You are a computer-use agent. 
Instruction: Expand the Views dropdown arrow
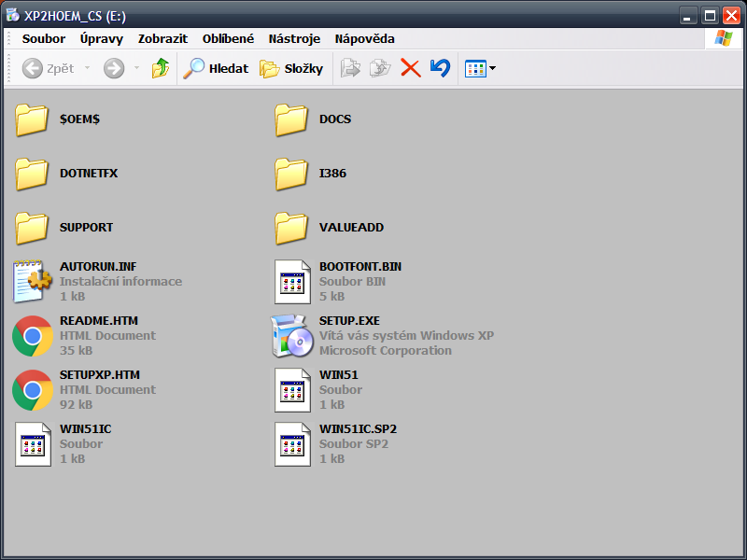coord(493,68)
